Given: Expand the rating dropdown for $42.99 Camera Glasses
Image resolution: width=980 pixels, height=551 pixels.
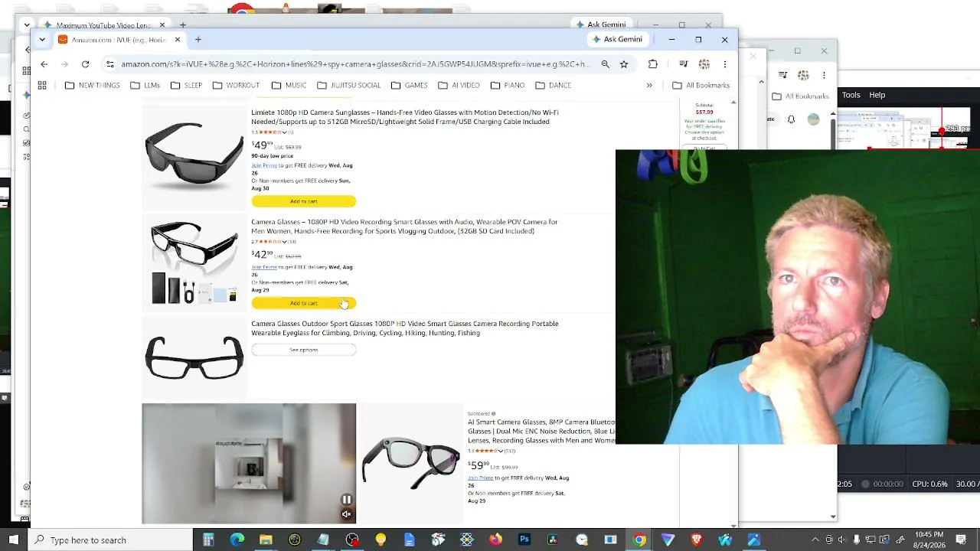Looking at the screenshot, I should coord(284,242).
